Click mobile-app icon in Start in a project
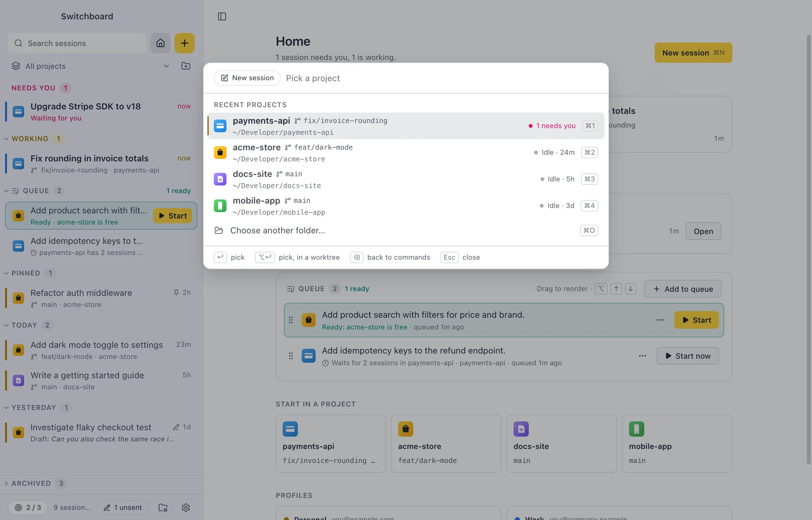 637,429
